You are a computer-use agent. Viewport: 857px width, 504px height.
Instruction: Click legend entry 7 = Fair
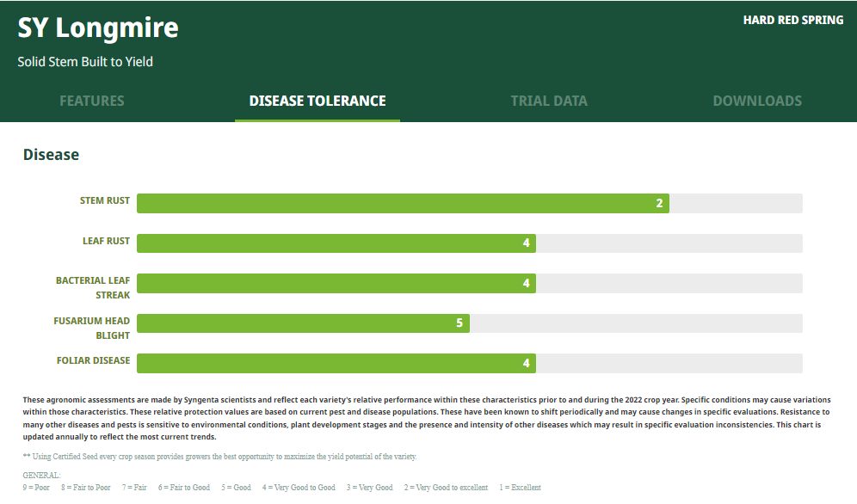click(134, 488)
